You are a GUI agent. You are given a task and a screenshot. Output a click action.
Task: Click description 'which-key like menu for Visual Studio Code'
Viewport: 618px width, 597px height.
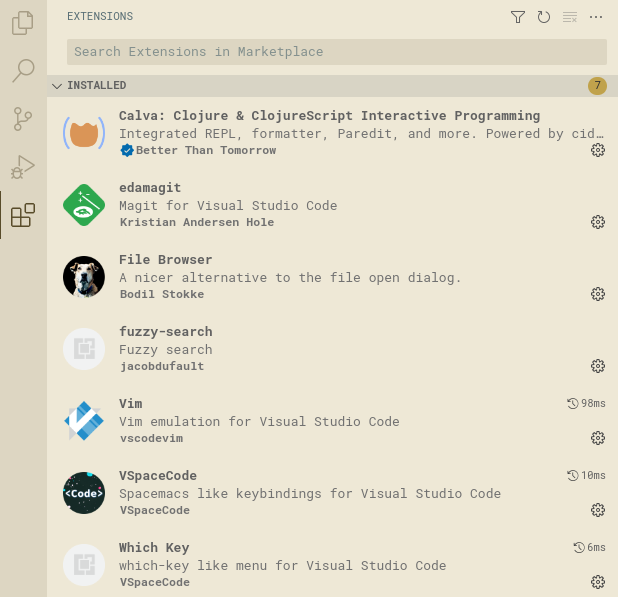click(283, 566)
